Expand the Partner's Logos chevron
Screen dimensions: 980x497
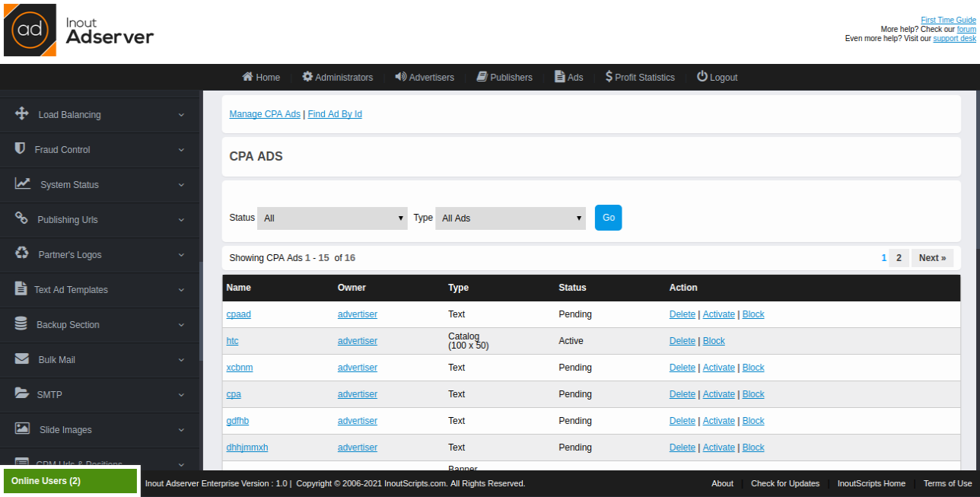181,255
